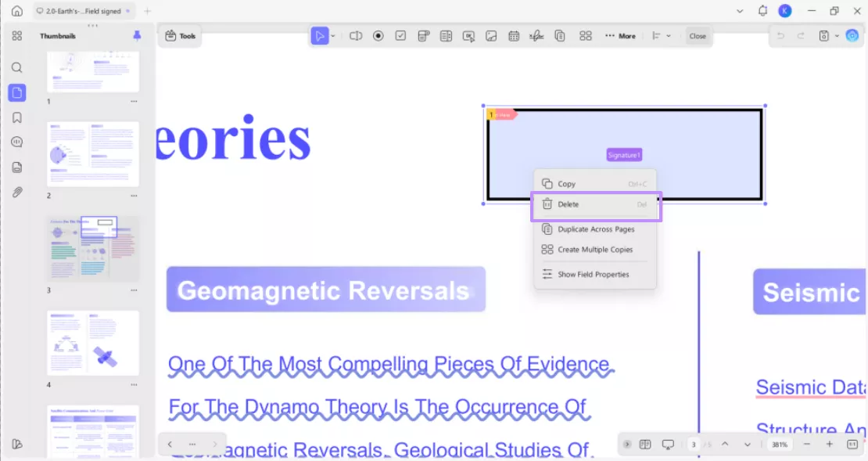Choose Copy from the context menu

[x=595, y=184]
